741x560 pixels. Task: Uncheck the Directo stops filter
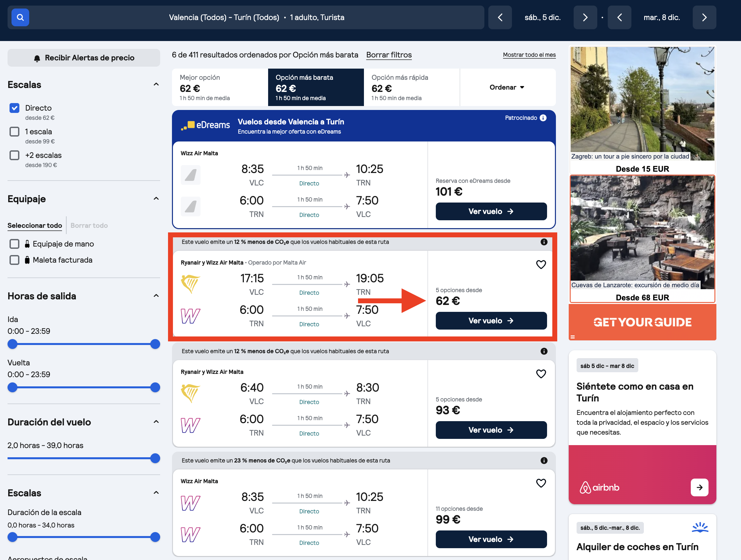14,108
